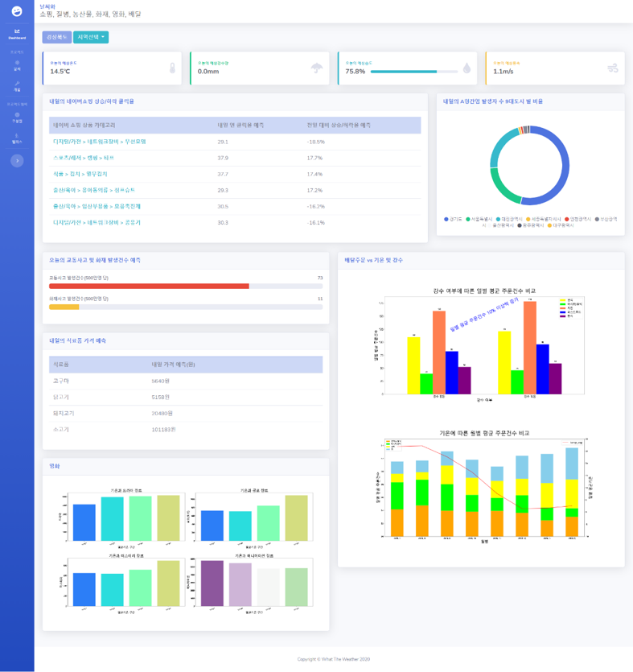Click the water droplet icon on humidity card
The image size is (633, 672).
467,68
